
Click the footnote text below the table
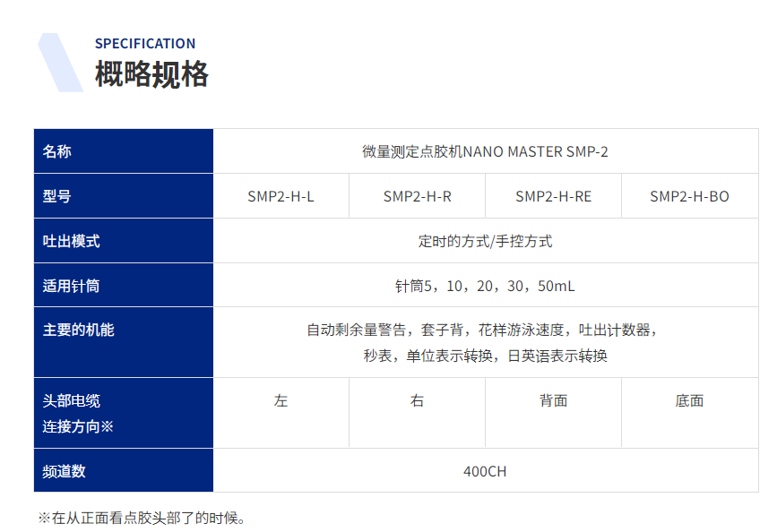142,518
